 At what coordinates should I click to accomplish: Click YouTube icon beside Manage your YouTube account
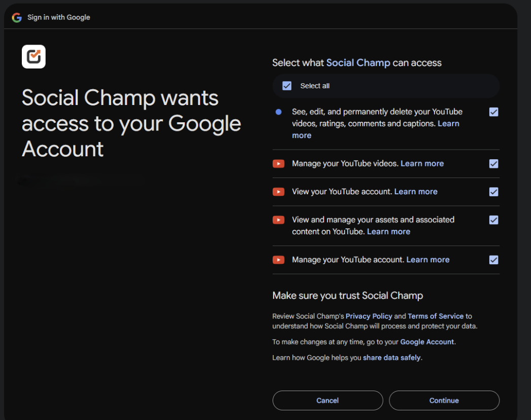click(278, 260)
